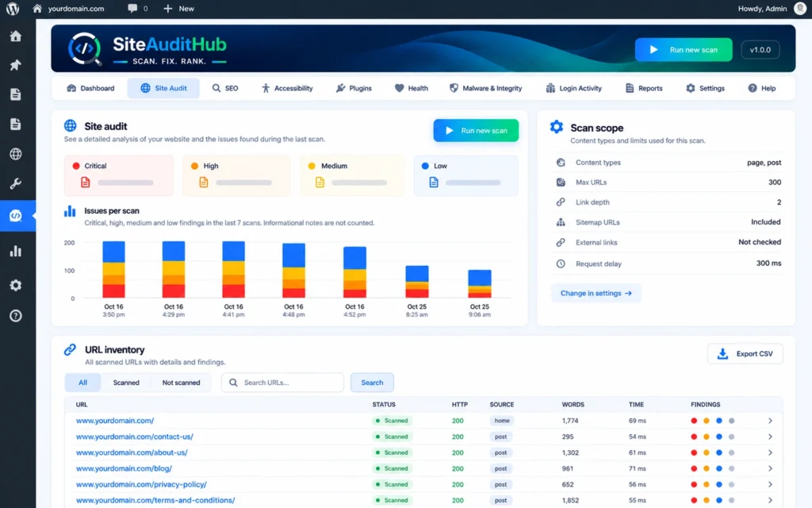The height and width of the screenshot is (508, 812).
Task: Click Change in settings link
Action: pyautogui.click(x=596, y=294)
